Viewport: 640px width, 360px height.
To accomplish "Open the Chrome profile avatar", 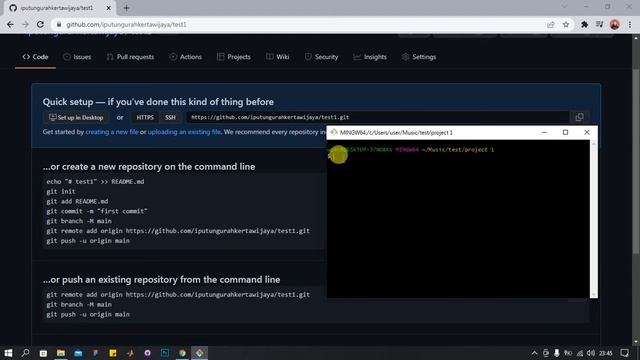I will [x=614, y=24].
